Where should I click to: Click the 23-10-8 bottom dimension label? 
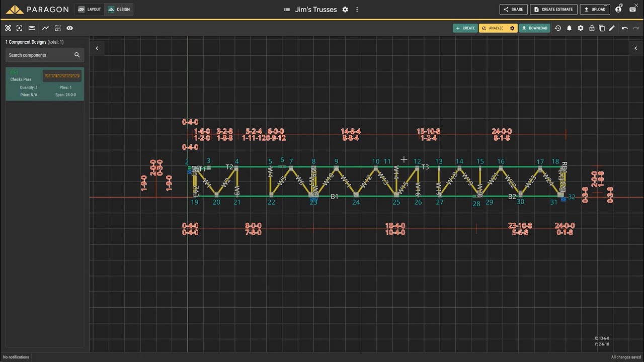[520, 226]
